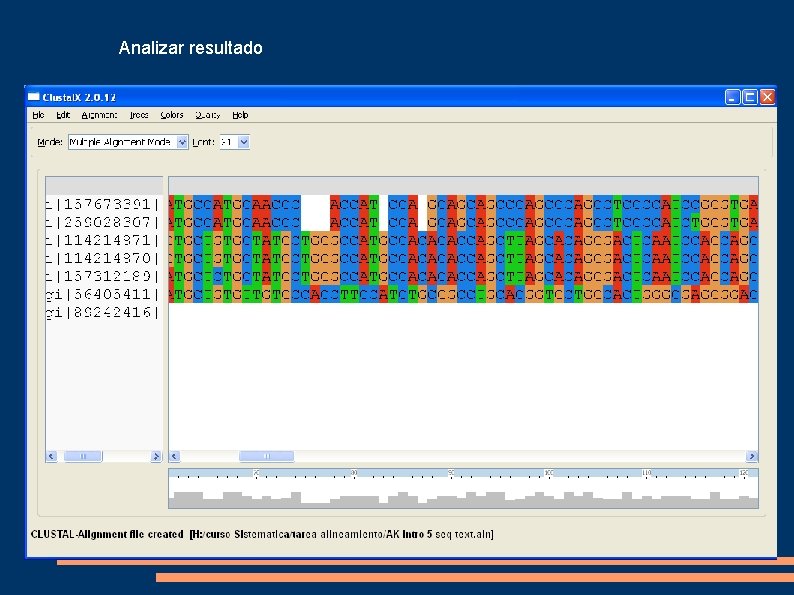
Task: Click right arrow of alignment panel scrollbar
Action: [x=752, y=456]
